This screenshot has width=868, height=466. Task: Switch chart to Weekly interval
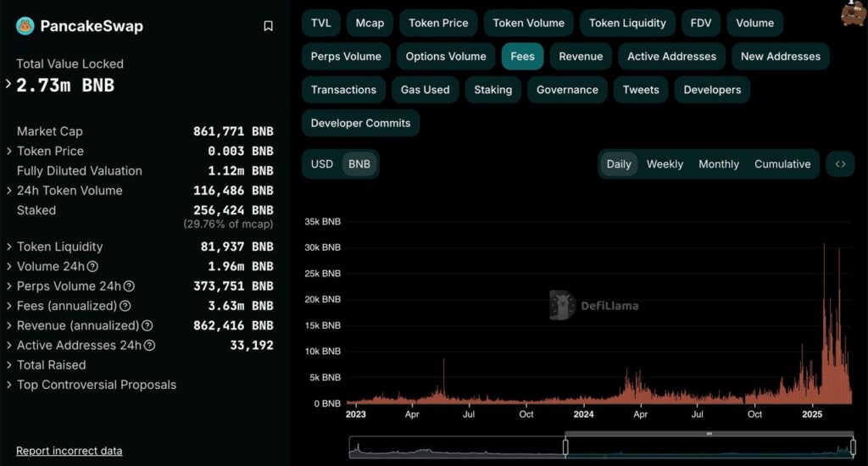coord(665,164)
